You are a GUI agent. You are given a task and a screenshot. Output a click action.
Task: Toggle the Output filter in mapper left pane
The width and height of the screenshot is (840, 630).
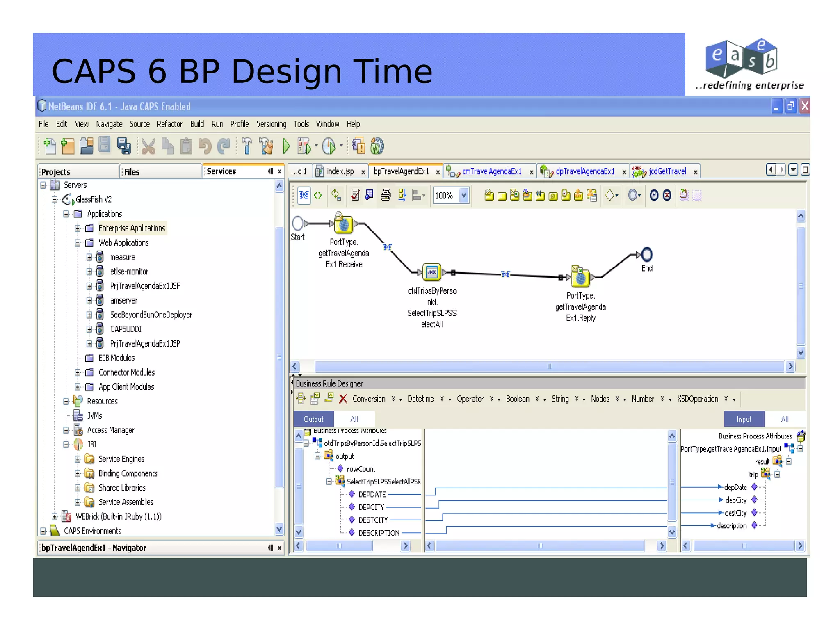tap(313, 419)
